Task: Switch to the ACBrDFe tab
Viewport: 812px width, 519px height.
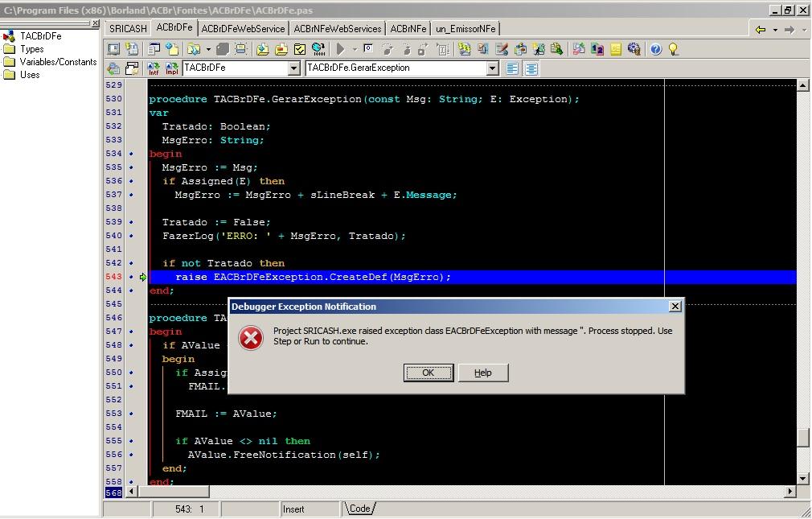Action: [x=174, y=27]
